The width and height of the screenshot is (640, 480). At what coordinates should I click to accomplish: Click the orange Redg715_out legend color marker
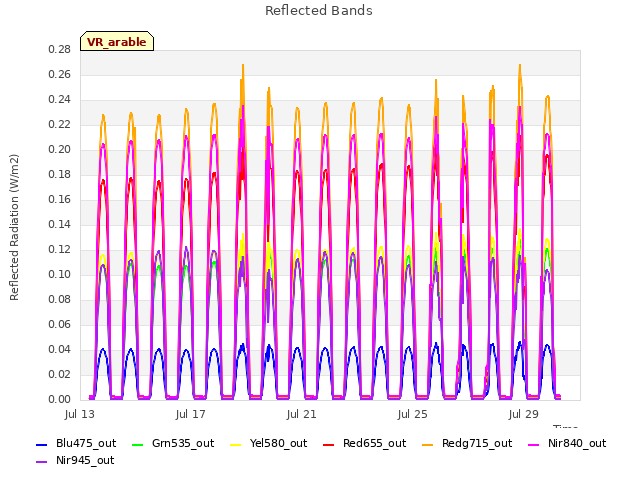point(428,444)
